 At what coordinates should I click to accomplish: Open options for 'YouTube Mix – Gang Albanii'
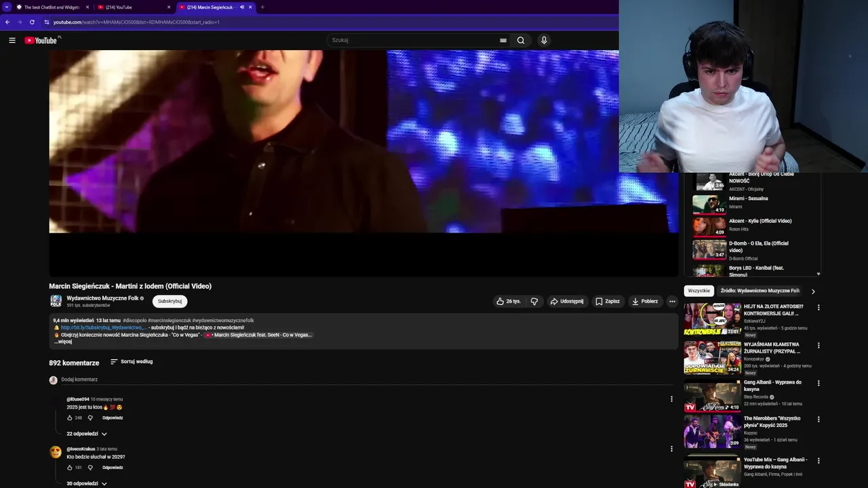click(x=818, y=460)
